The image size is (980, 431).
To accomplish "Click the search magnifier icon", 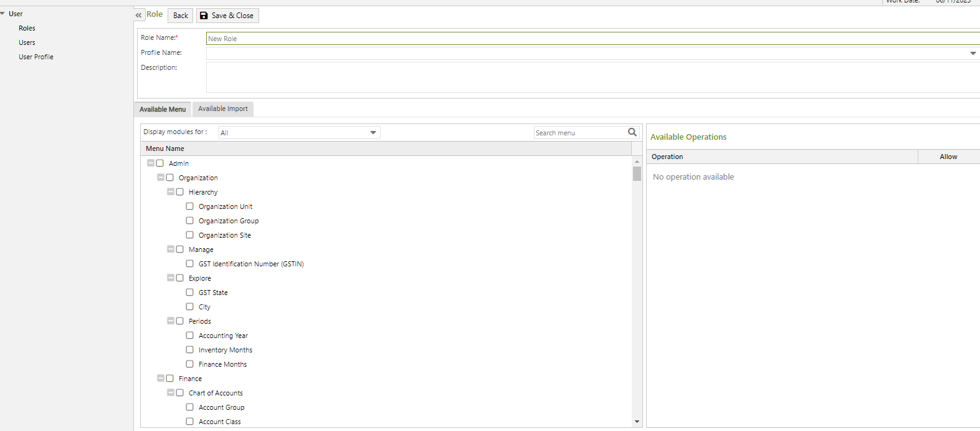I will click(632, 132).
